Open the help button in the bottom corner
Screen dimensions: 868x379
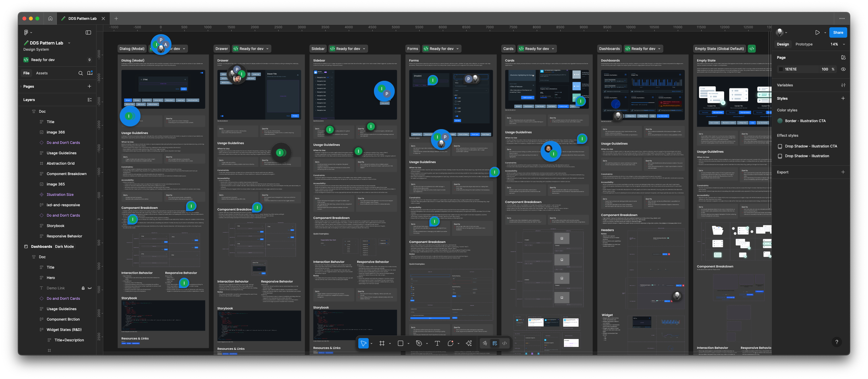[837, 342]
